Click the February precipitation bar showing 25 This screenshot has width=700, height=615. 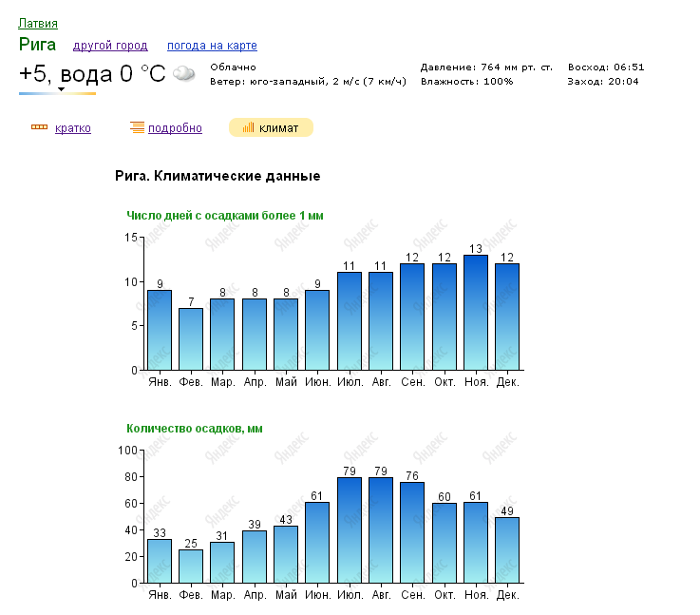[x=191, y=566]
